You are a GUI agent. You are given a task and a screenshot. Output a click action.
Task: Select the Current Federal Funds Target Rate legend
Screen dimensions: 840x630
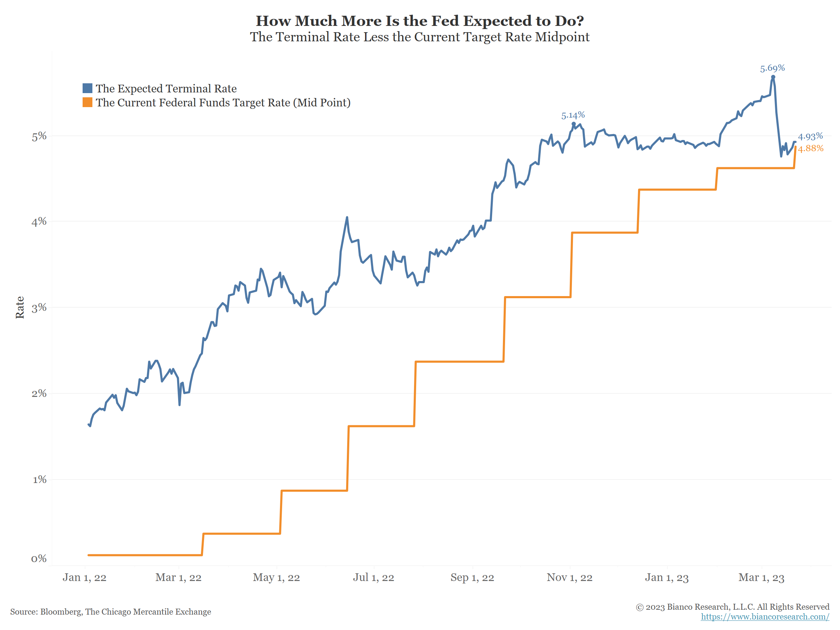click(223, 103)
